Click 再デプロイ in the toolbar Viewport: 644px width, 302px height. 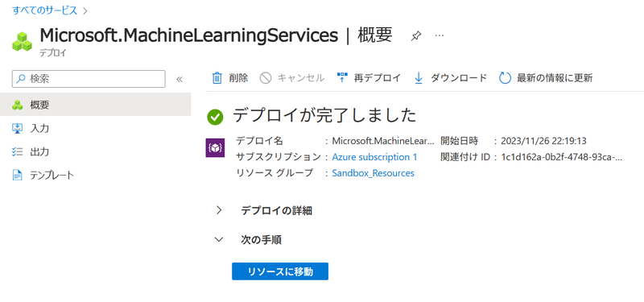[x=369, y=77]
